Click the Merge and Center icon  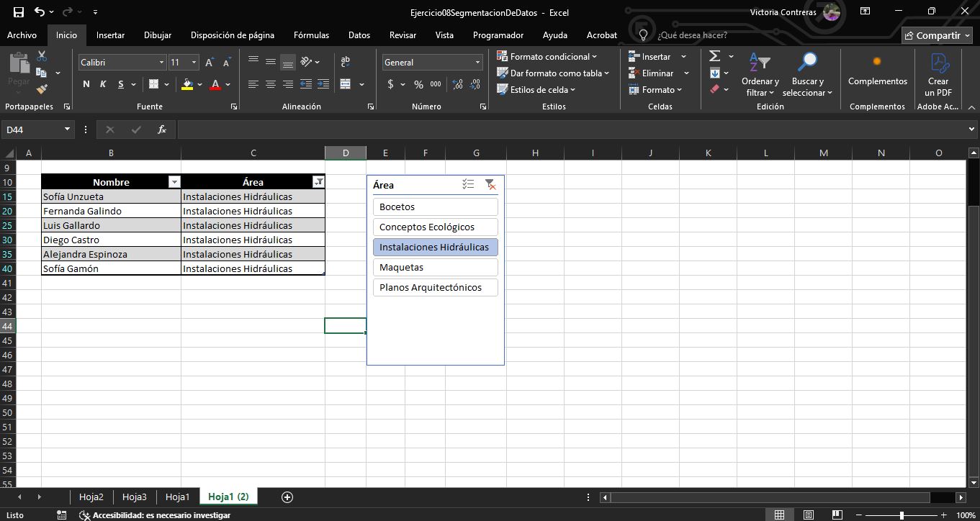[x=345, y=84]
